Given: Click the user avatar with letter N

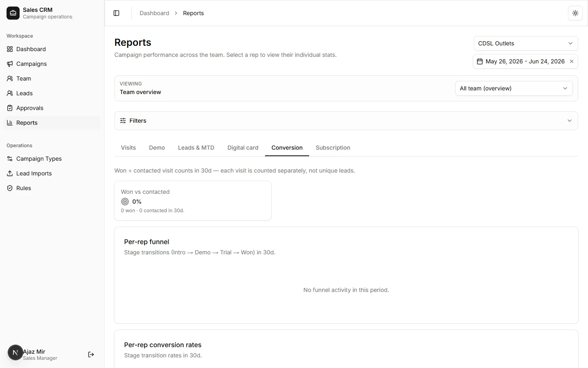Looking at the screenshot, I should [x=15, y=352].
